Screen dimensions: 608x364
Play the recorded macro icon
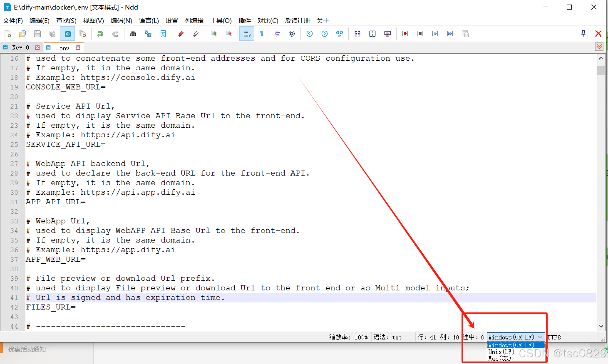pyautogui.click(x=435, y=34)
